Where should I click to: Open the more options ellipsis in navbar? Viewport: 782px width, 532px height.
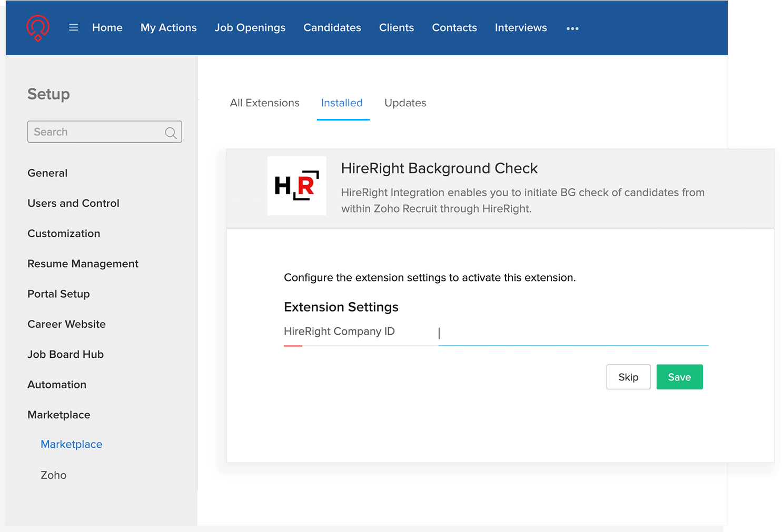[572, 28]
